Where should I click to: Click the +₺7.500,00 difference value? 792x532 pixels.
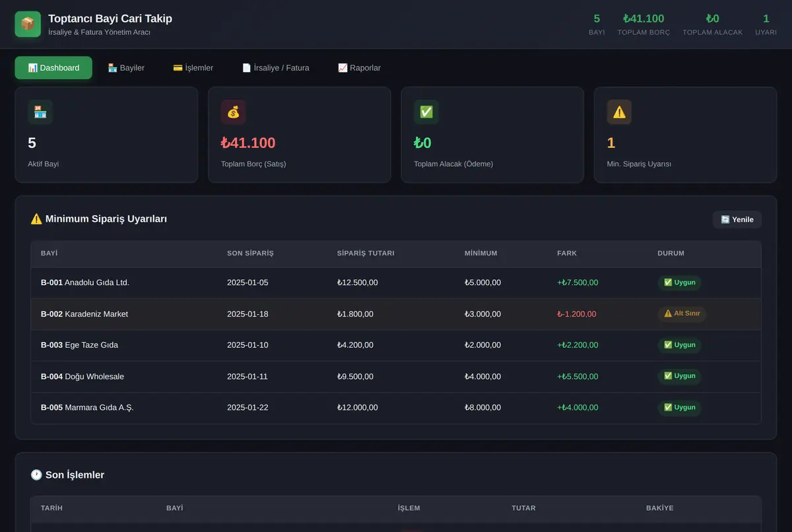[x=577, y=283]
